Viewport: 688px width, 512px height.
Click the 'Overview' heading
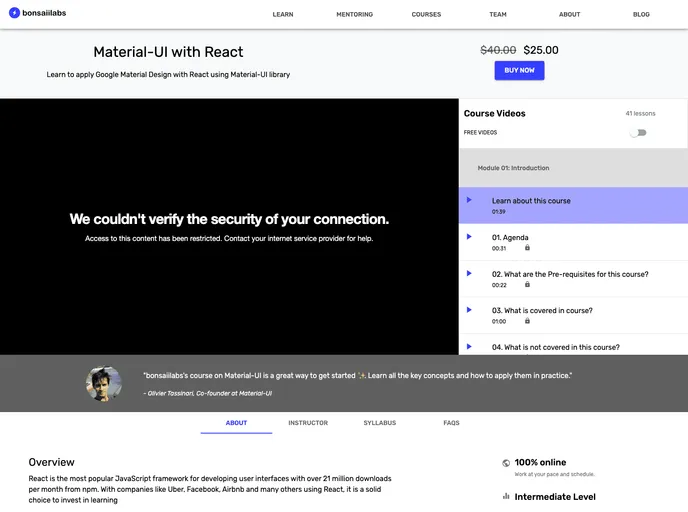51,462
